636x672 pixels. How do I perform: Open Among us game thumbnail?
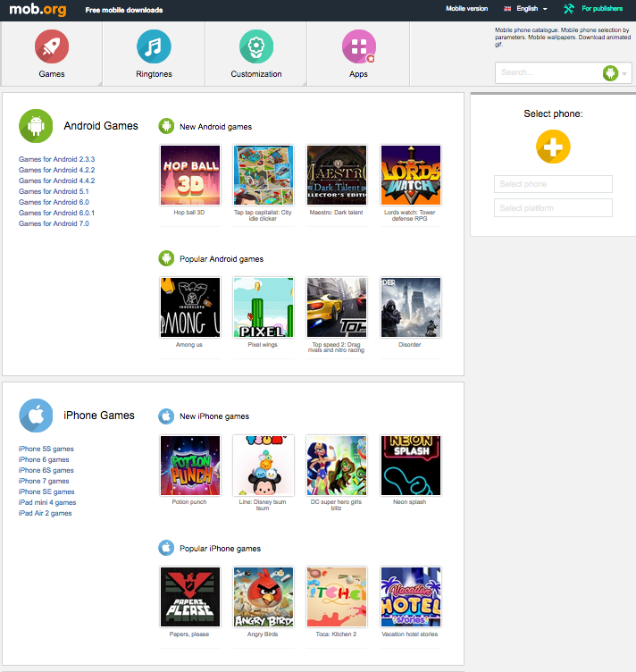(190, 307)
